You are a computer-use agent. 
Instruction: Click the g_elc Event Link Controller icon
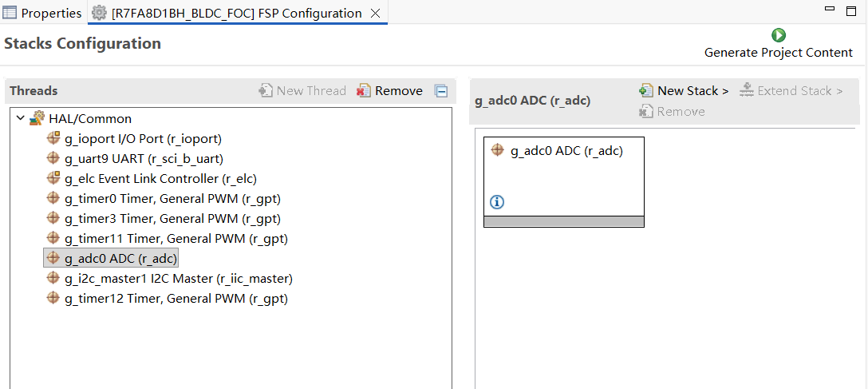53,179
